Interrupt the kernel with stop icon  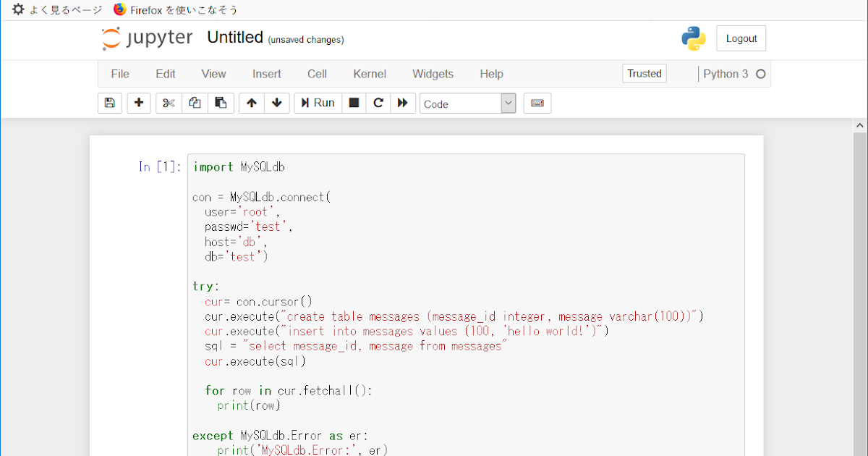(354, 103)
